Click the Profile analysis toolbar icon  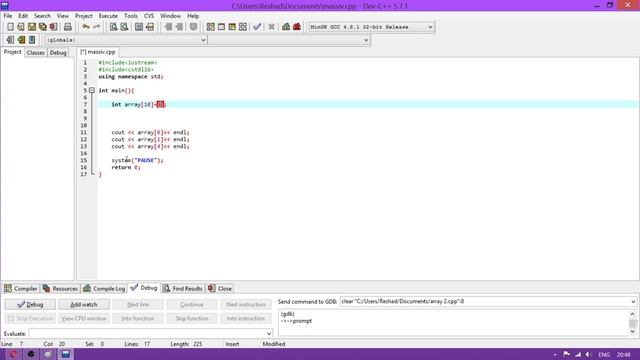click(x=286, y=27)
